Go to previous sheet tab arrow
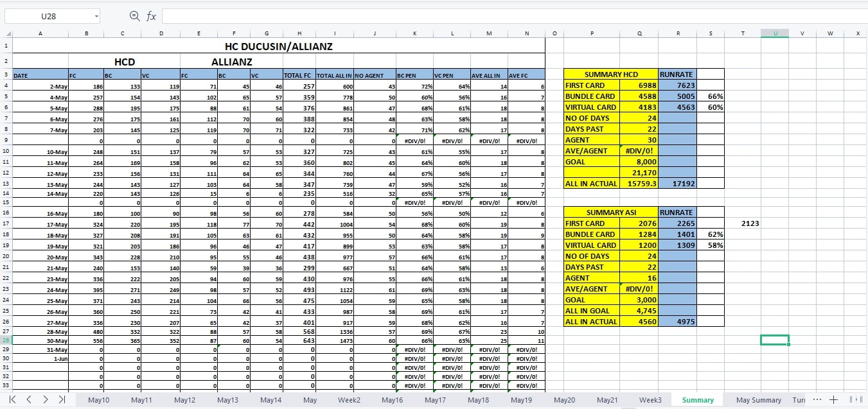The width and height of the screenshot is (868, 409). click(x=29, y=399)
